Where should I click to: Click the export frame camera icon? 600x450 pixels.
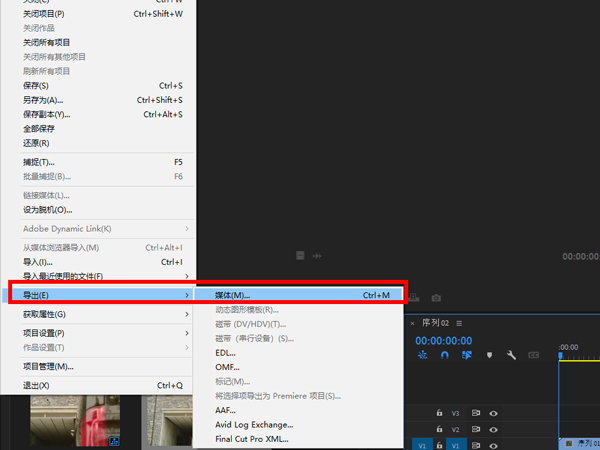(436, 298)
